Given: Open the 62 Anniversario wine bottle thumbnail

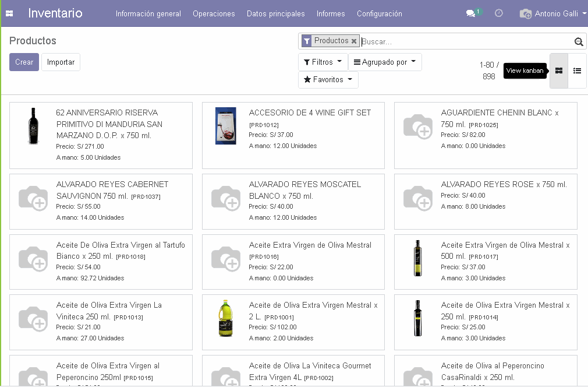Looking at the screenshot, I should coord(33,126).
